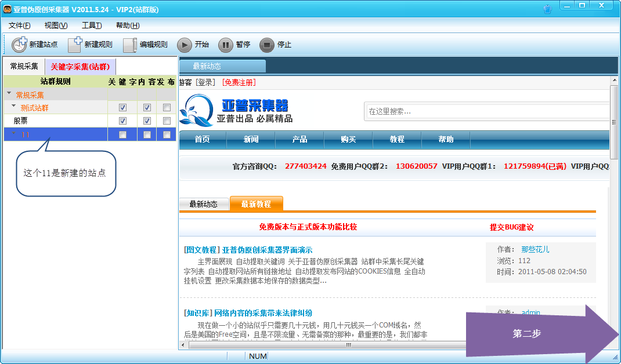Viewport: 621px width, 364px height.
Task: Open the 首页 nav item
Action: click(x=203, y=139)
